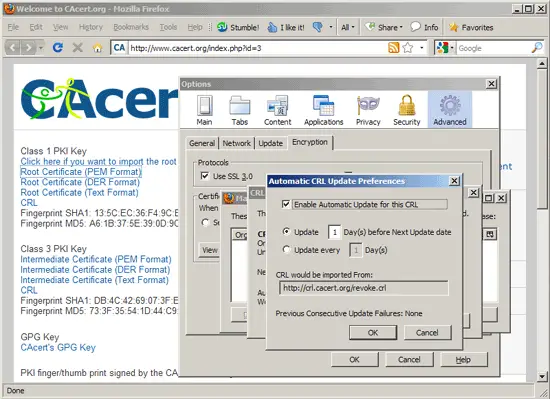
Task: Open the View menu
Action: (x=60, y=27)
